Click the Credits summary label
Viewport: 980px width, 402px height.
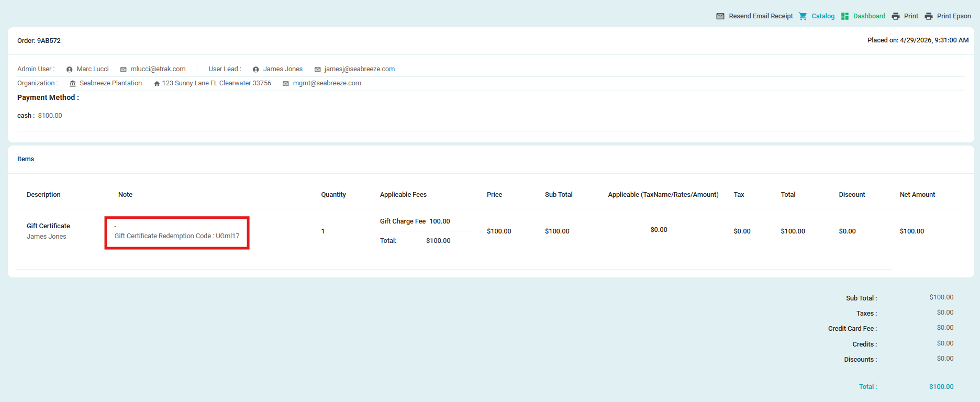click(864, 344)
